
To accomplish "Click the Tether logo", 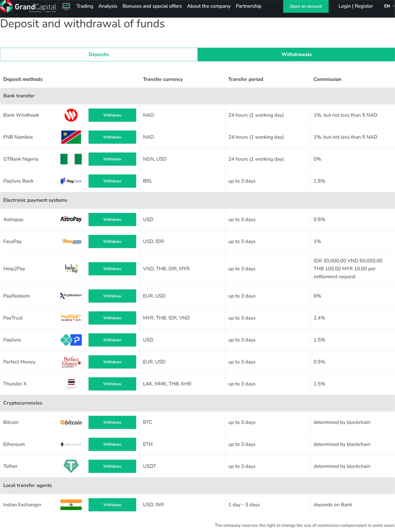I will 71,466.
